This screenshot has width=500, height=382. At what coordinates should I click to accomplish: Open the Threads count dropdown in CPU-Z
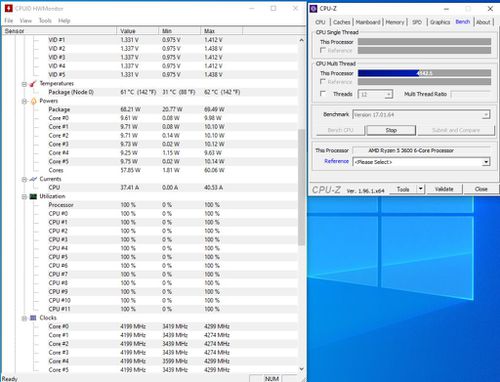(x=388, y=95)
